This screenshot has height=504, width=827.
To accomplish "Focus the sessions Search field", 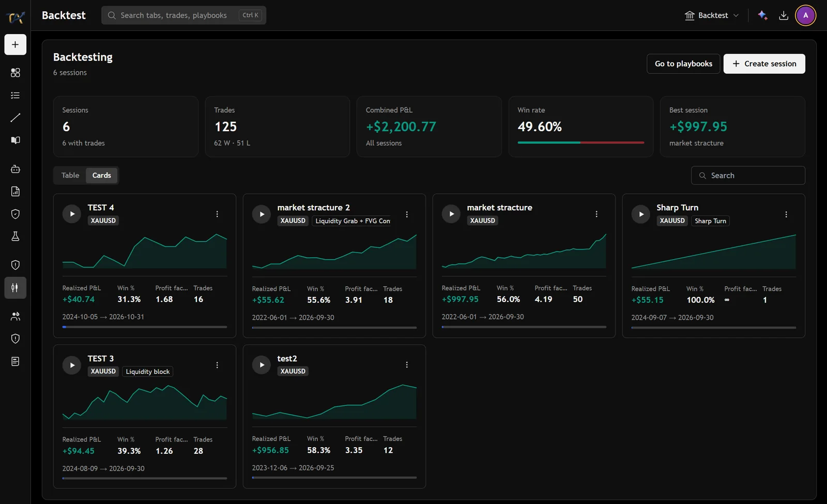I will click(748, 176).
